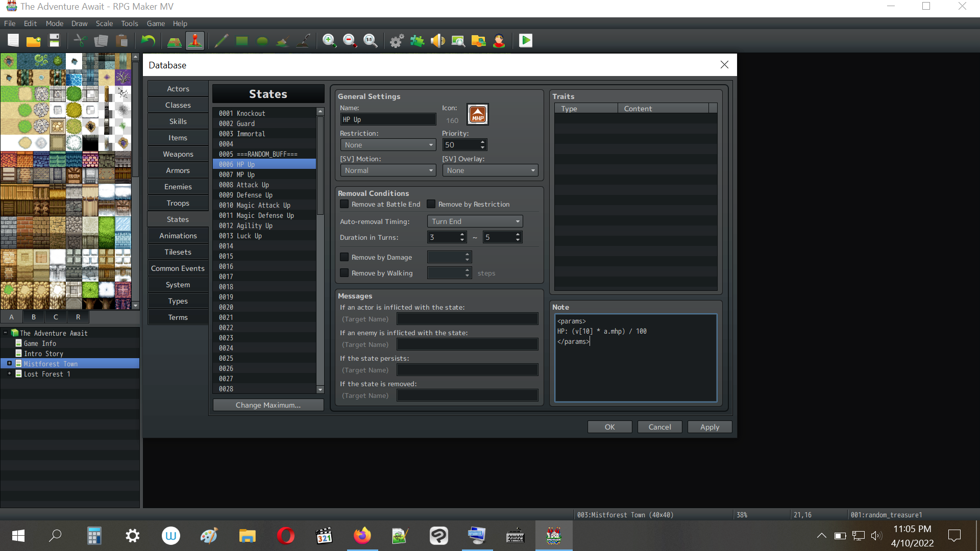This screenshot has width=980, height=551.
Task: Open the Tools menu
Action: click(130, 23)
